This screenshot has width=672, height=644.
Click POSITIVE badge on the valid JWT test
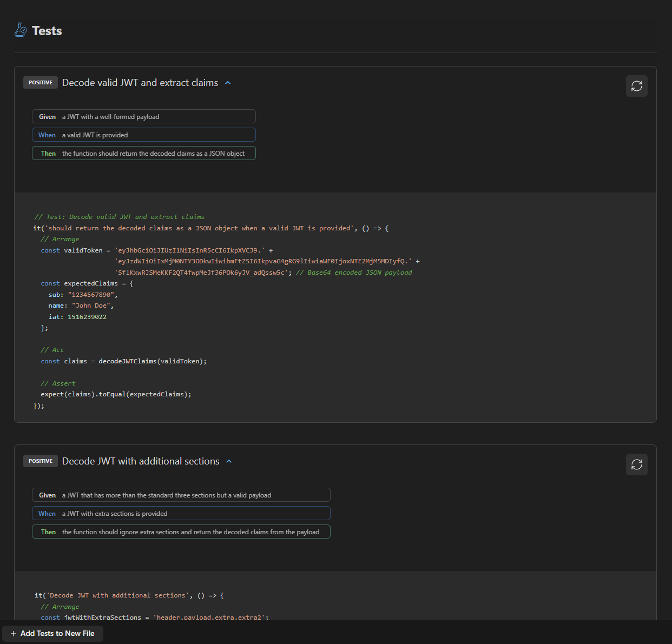tap(41, 83)
